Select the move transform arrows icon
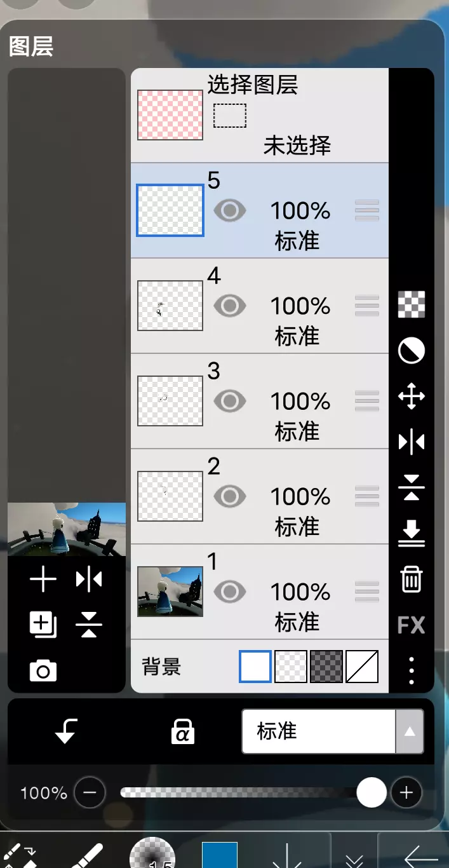The width and height of the screenshot is (449, 868). pyautogui.click(x=411, y=397)
